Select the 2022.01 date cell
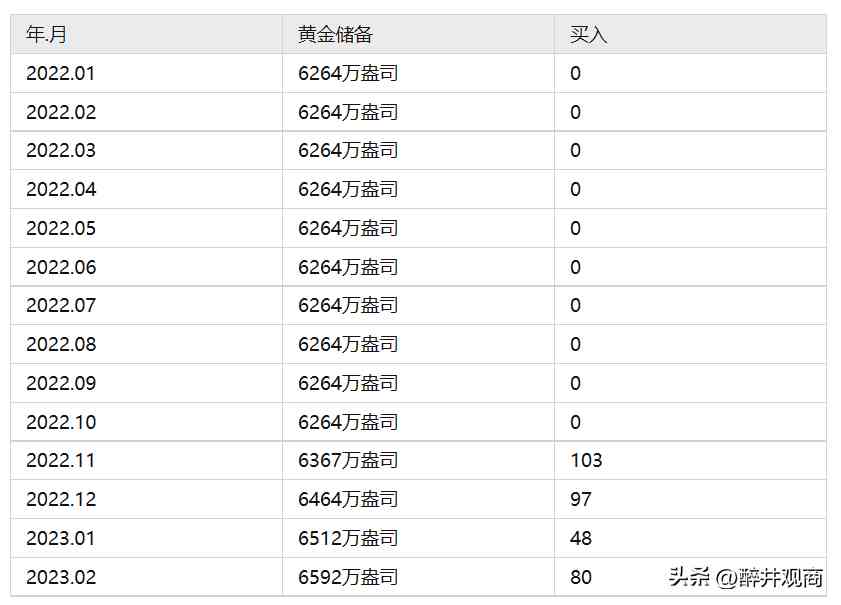The width and height of the screenshot is (841, 605). coord(60,73)
